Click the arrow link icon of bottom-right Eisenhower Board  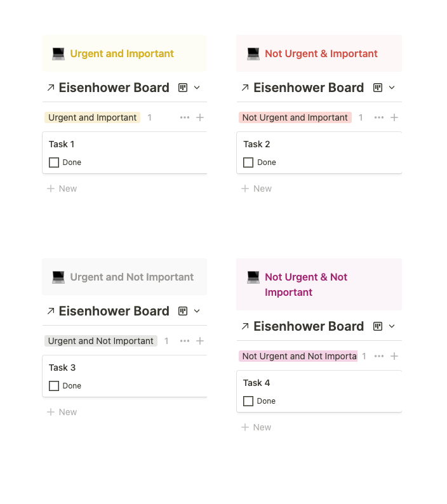[x=245, y=326]
